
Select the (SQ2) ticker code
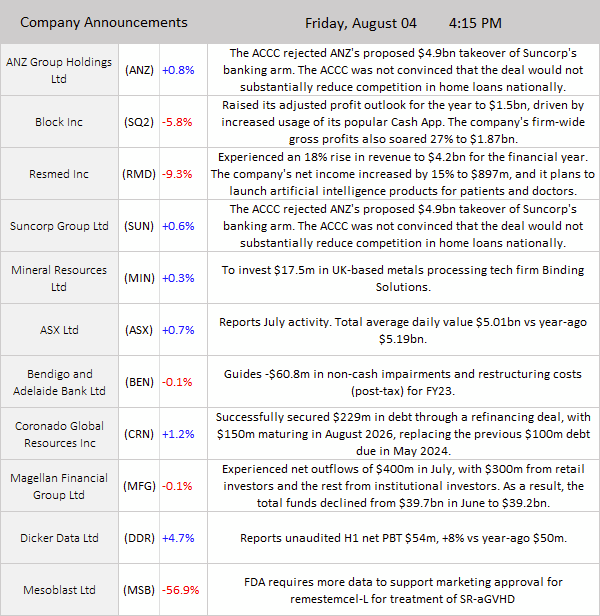click(x=139, y=122)
